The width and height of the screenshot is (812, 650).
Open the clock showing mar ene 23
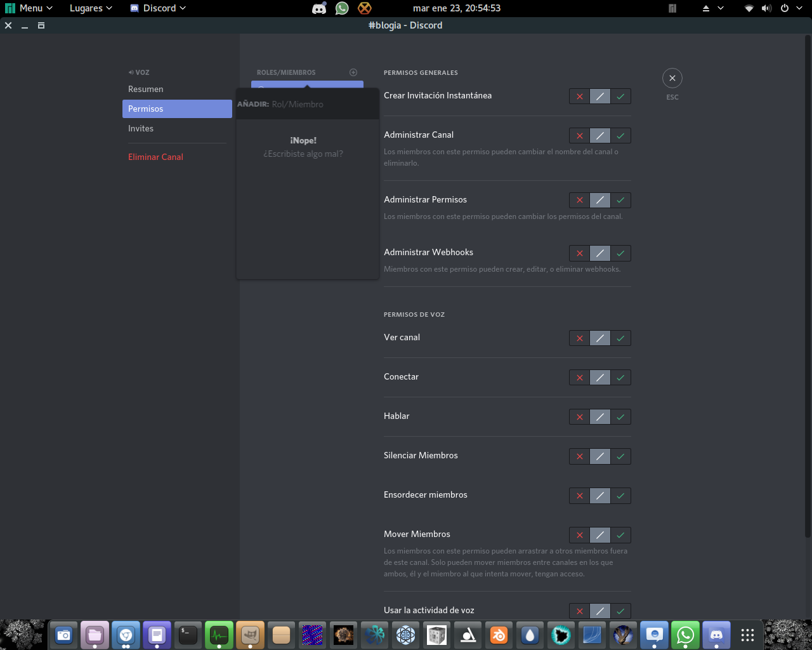click(457, 8)
